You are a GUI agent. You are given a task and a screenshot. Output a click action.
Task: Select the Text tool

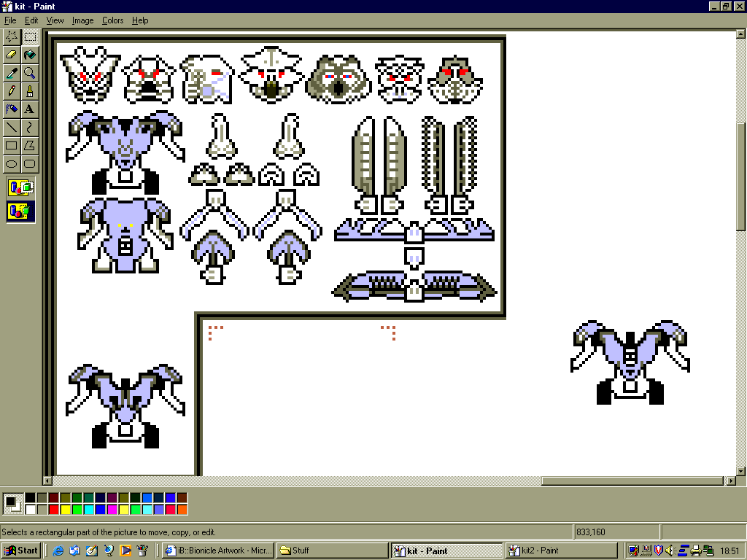(x=29, y=109)
